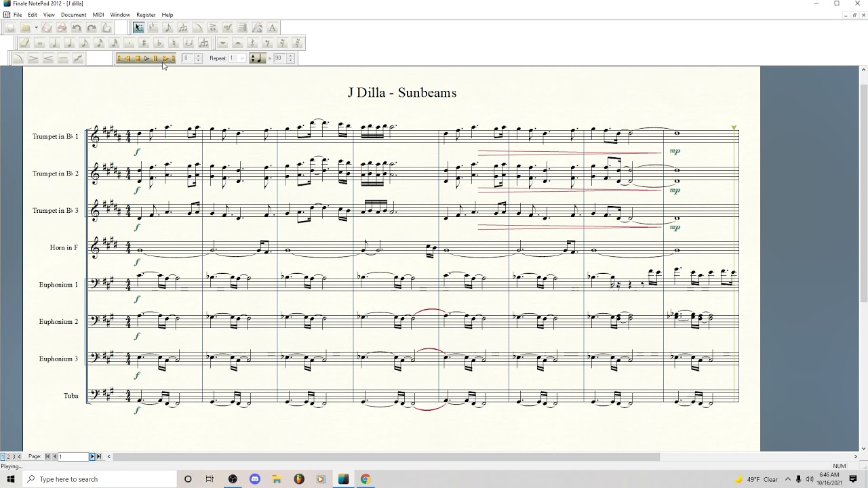868x488 pixels.
Task: Click the Play button in playback controls
Action: coord(146,58)
